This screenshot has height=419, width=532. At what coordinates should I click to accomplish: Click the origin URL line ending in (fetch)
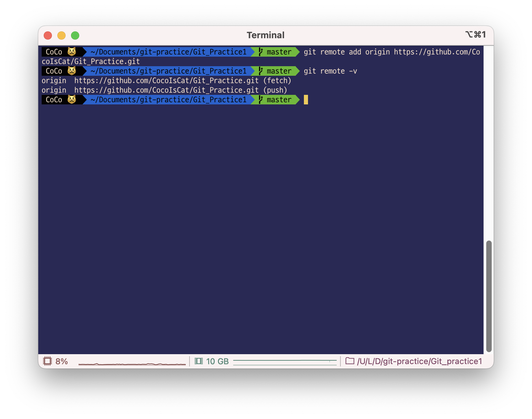click(x=166, y=81)
